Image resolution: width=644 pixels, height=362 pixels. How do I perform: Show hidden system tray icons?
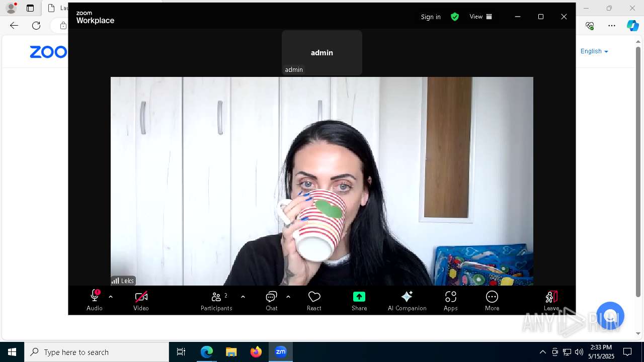pyautogui.click(x=542, y=352)
